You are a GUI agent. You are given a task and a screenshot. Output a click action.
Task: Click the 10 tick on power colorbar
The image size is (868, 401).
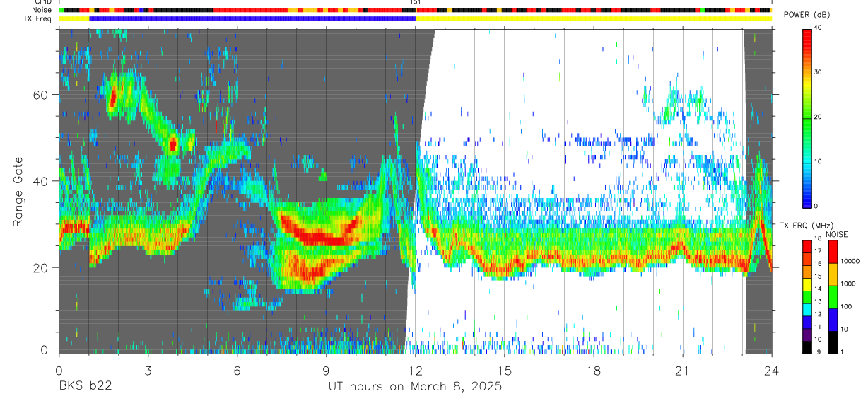tap(819, 162)
